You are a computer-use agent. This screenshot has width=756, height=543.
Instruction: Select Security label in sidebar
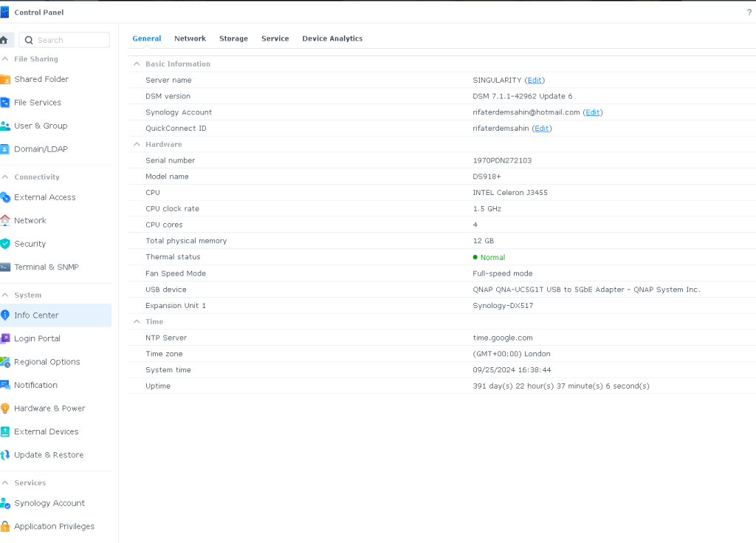(30, 244)
